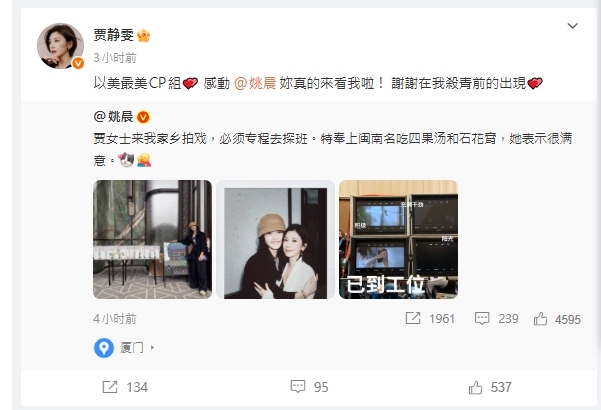Click the 3小时前 timestamp

point(115,58)
